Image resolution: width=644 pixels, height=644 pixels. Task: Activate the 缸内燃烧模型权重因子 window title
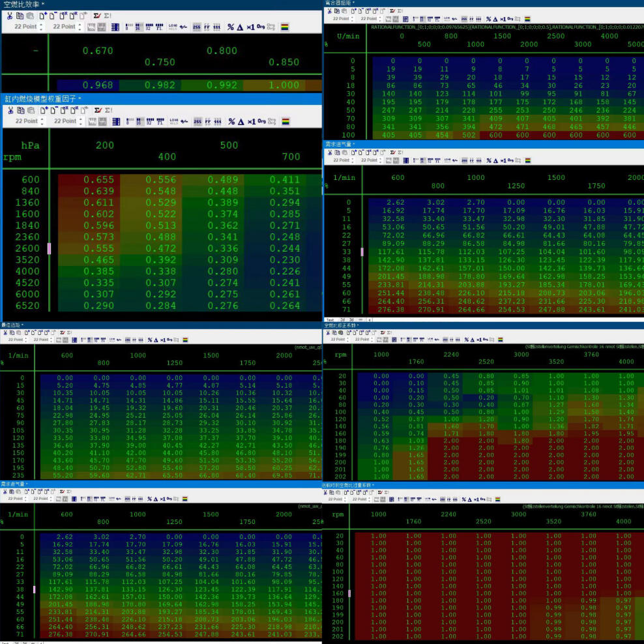[40, 98]
